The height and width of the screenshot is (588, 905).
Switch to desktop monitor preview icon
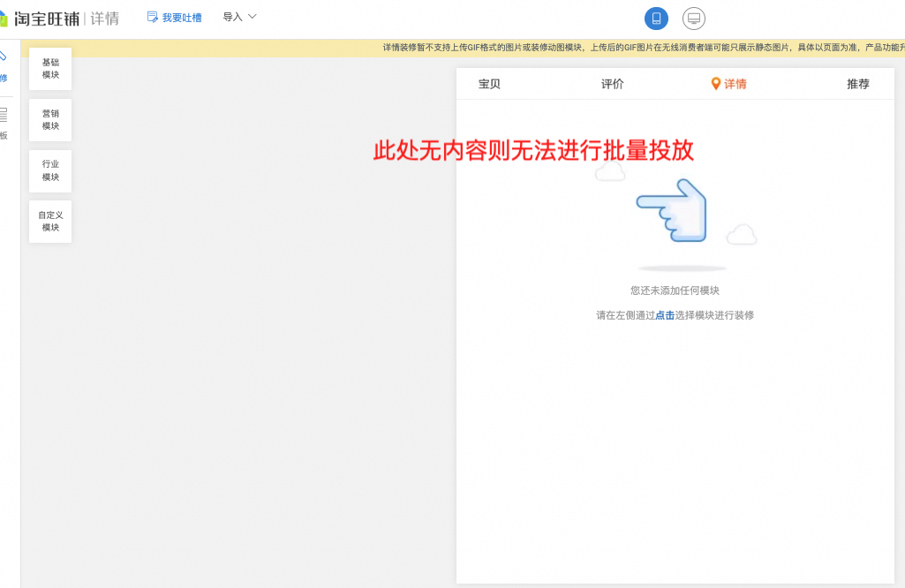(x=694, y=19)
